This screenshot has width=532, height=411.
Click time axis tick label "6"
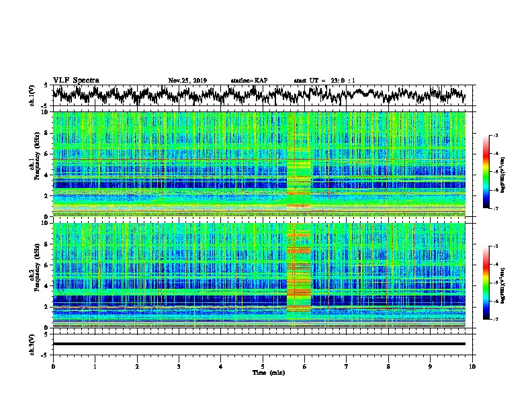click(304, 367)
